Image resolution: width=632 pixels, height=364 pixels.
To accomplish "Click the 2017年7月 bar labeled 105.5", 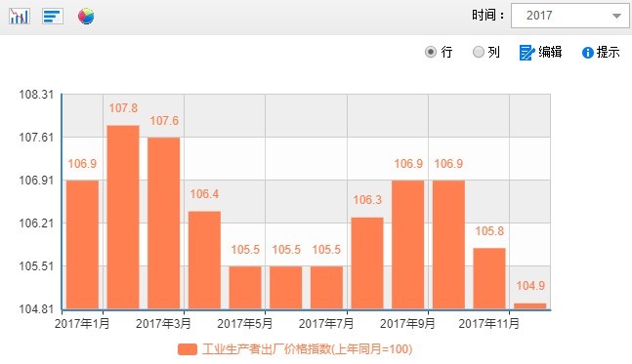I will point(326,288).
